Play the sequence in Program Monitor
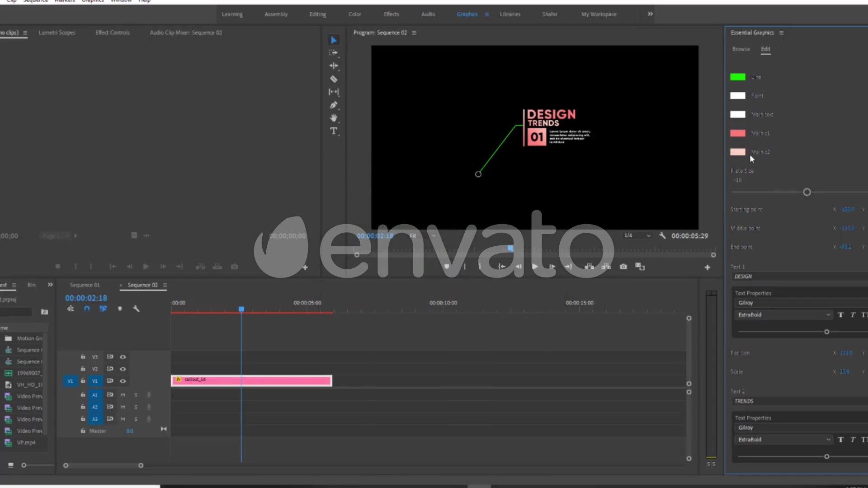 point(535,267)
